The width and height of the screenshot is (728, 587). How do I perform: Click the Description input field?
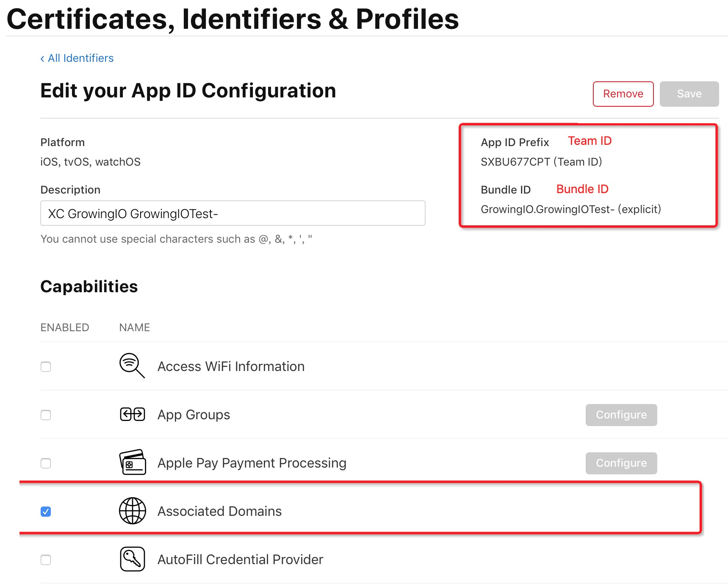click(233, 213)
